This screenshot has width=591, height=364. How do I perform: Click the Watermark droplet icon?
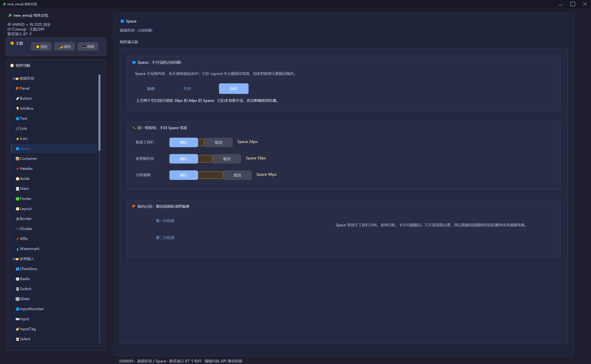click(x=17, y=249)
